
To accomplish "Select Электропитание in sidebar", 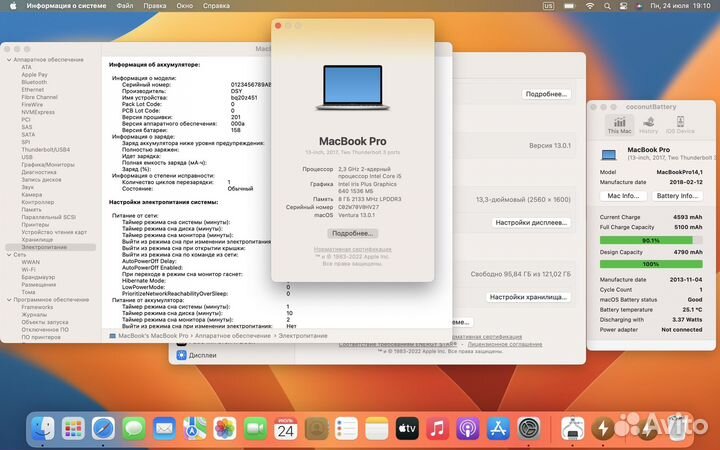I will pos(51,247).
